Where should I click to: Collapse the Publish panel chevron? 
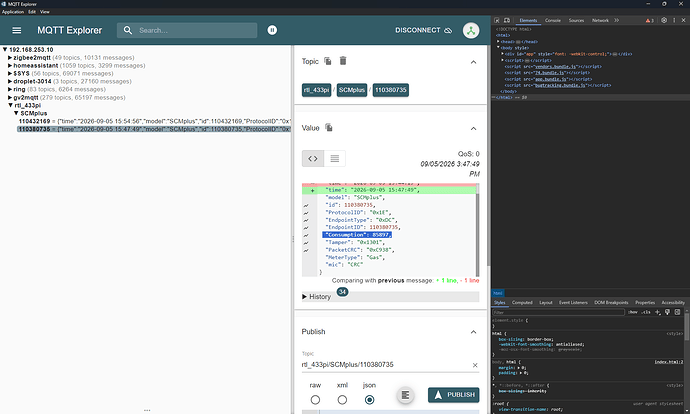point(473,332)
